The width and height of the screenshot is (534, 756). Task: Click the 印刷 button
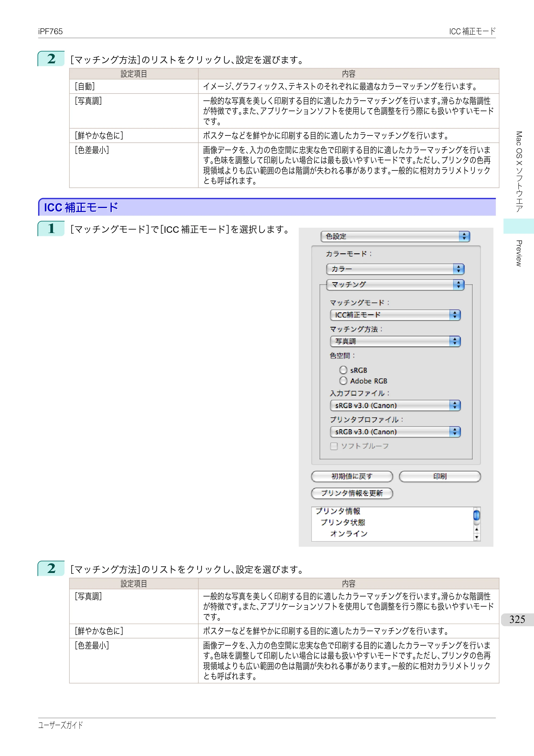439,476
